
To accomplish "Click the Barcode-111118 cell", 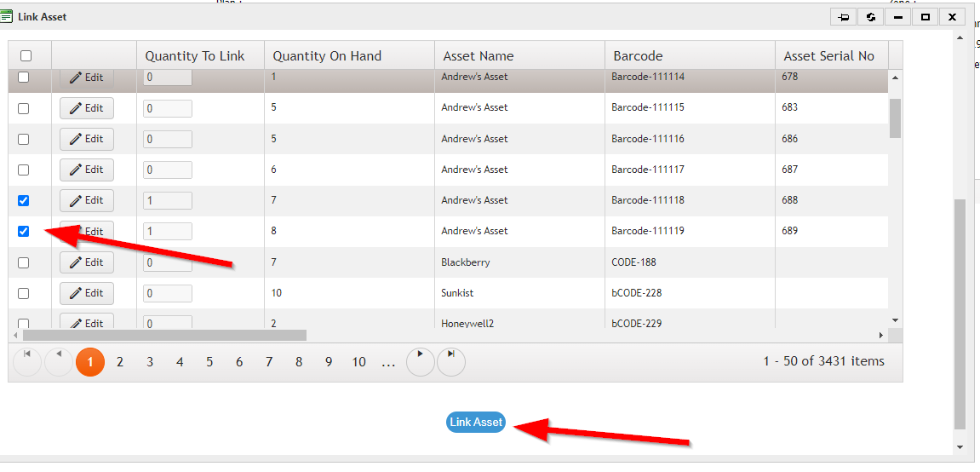I will point(690,201).
